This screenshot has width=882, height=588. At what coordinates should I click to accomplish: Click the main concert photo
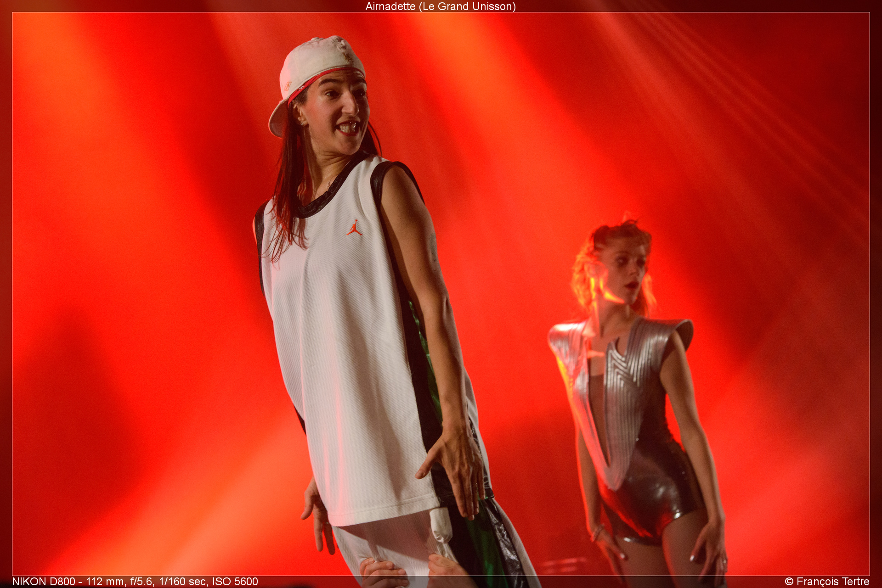click(x=441, y=294)
